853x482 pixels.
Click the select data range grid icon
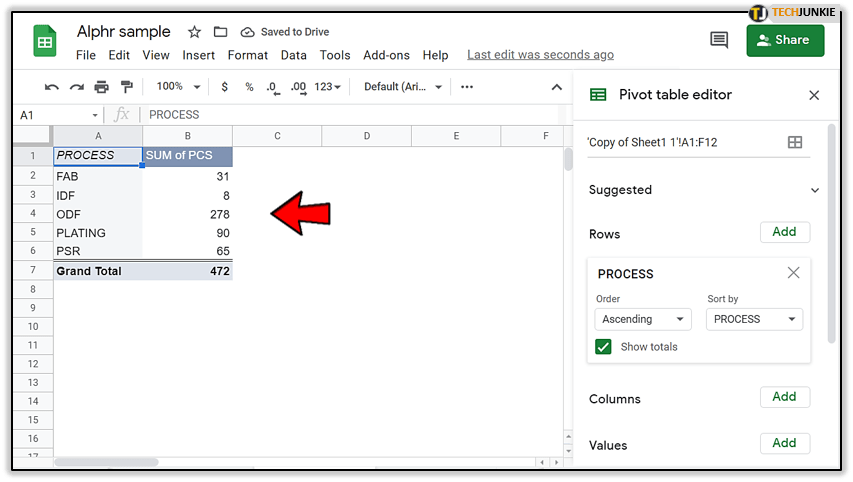795,142
